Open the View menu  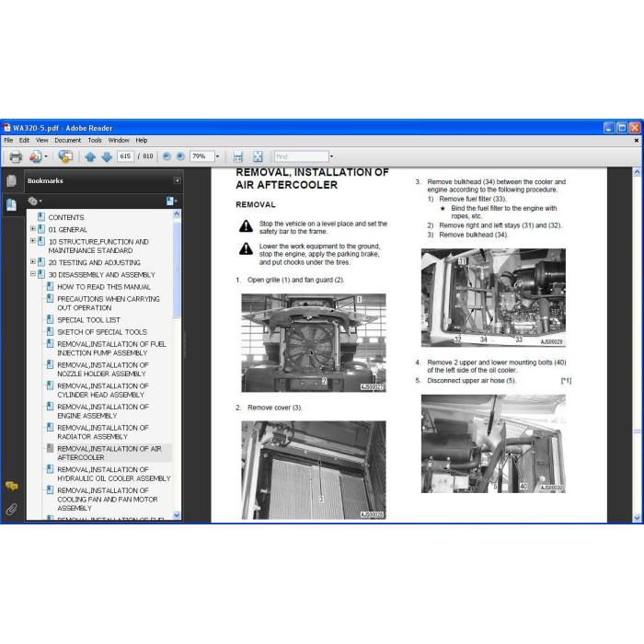(x=42, y=140)
